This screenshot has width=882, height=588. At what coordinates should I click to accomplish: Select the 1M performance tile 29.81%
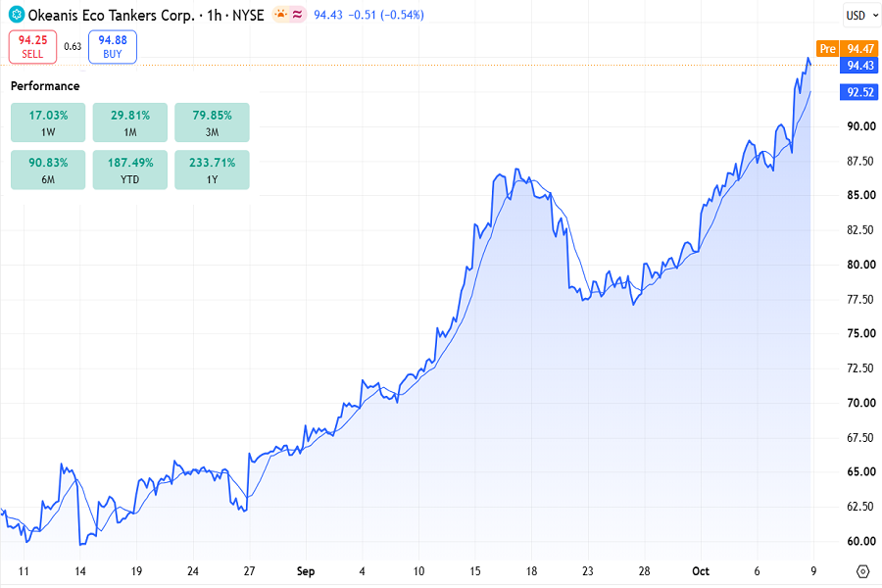pos(130,122)
